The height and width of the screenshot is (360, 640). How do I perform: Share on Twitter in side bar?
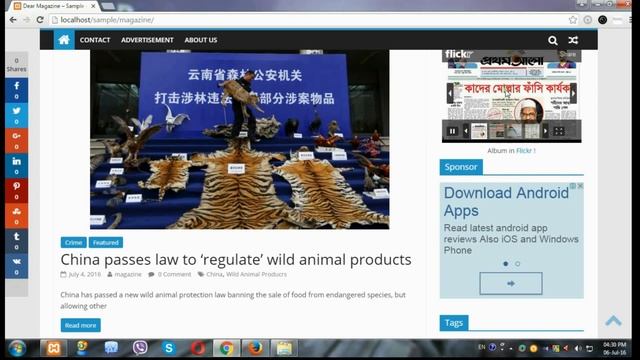coord(17,116)
